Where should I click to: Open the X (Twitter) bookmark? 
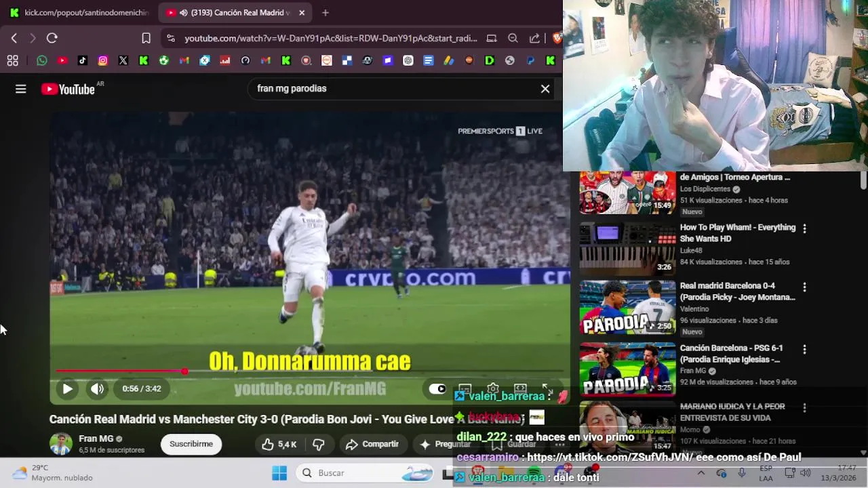[x=123, y=60]
